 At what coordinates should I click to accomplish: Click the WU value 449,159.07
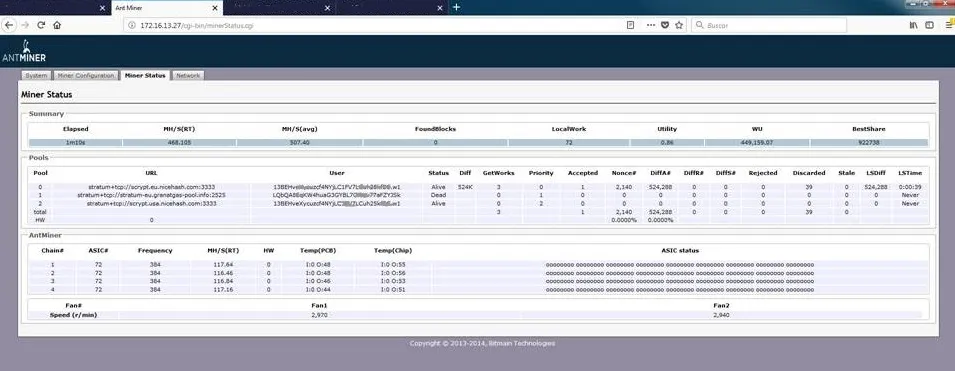point(757,143)
